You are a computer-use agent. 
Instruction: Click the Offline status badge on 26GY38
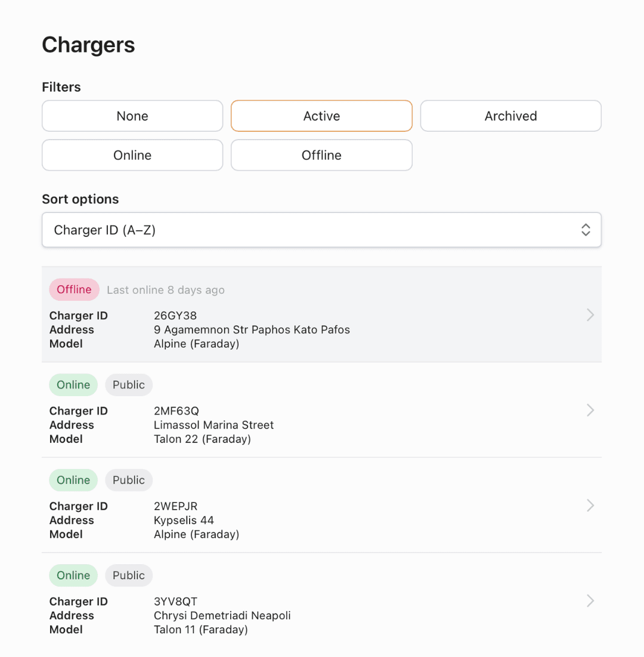74,289
